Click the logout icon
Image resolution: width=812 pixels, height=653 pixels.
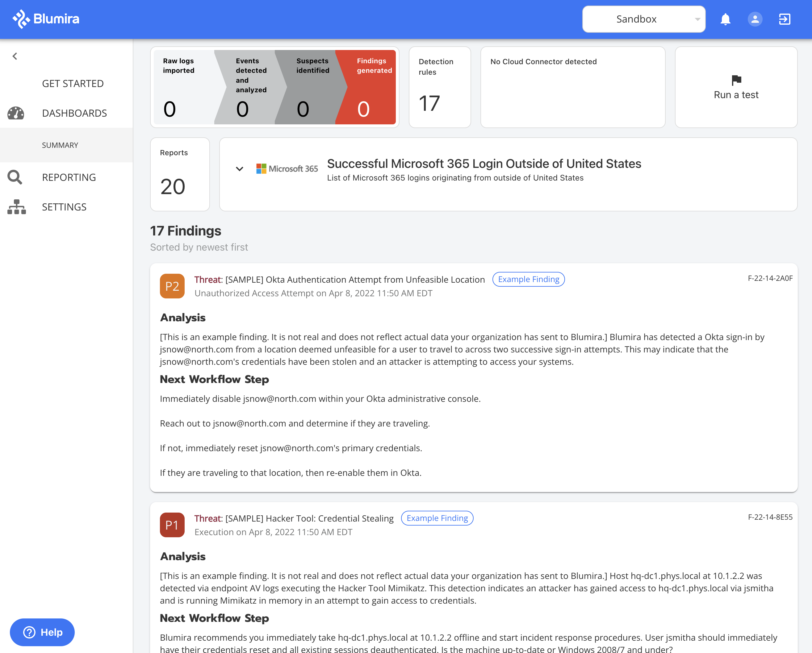click(x=785, y=19)
